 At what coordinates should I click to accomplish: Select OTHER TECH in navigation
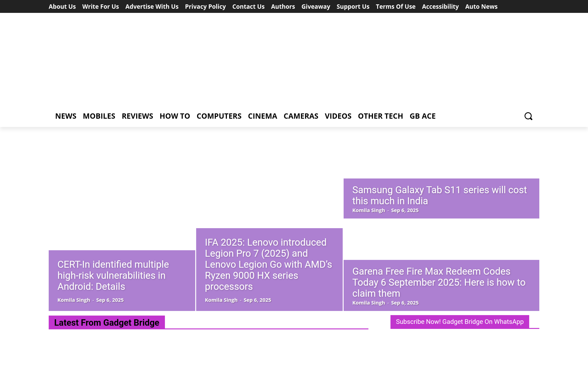tap(380, 116)
